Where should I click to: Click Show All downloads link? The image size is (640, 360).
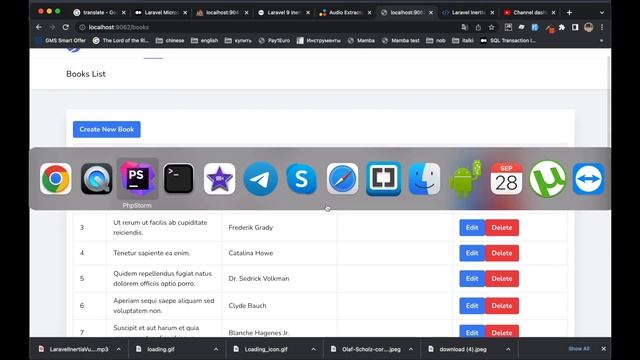click(x=579, y=349)
